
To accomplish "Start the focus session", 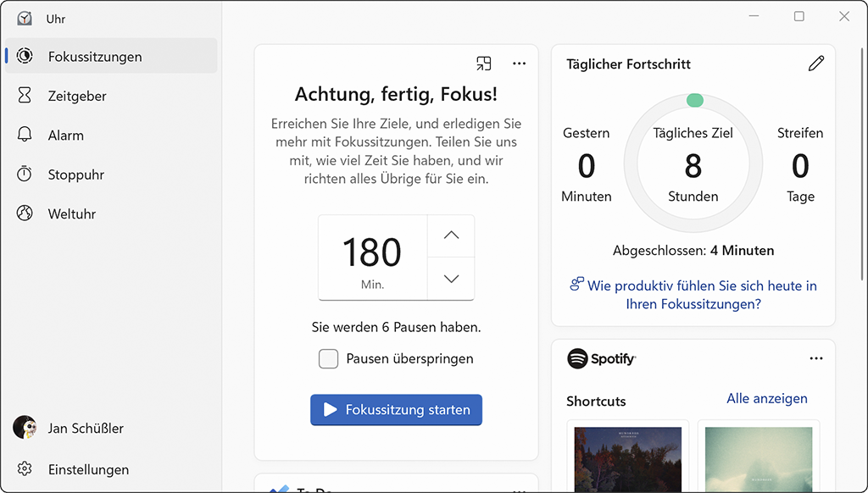I will (396, 409).
